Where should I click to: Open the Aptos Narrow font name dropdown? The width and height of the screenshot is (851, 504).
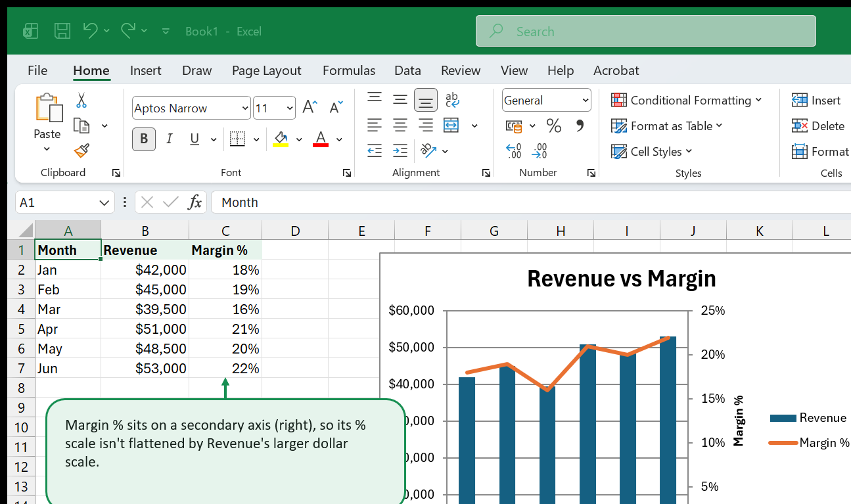click(245, 108)
